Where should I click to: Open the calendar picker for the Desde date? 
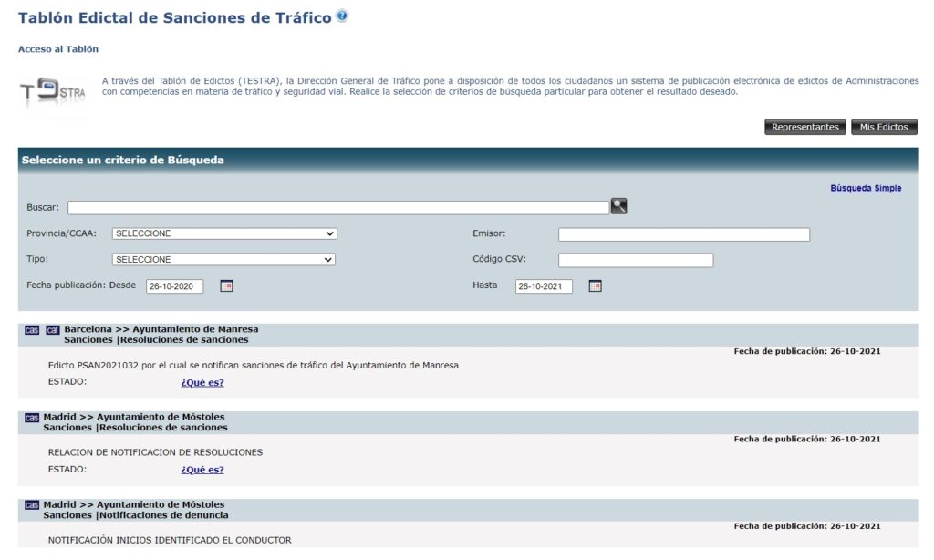(x=226, y=285)
